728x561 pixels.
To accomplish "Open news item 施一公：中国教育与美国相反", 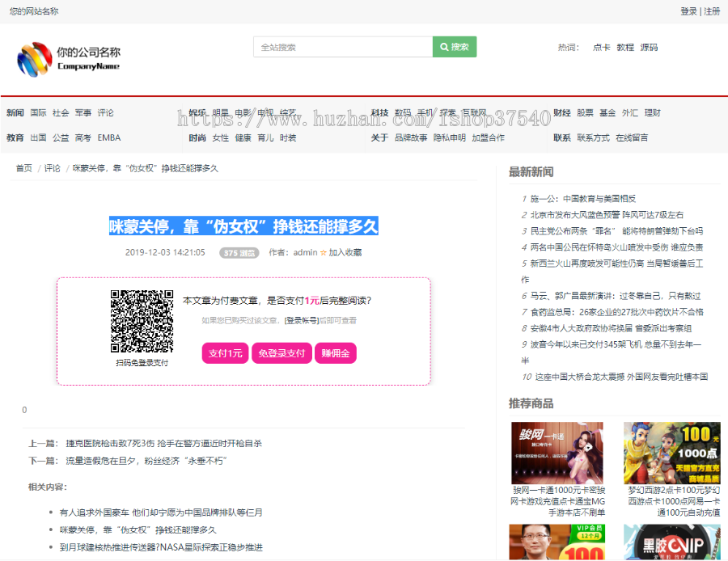I will 583,198.
